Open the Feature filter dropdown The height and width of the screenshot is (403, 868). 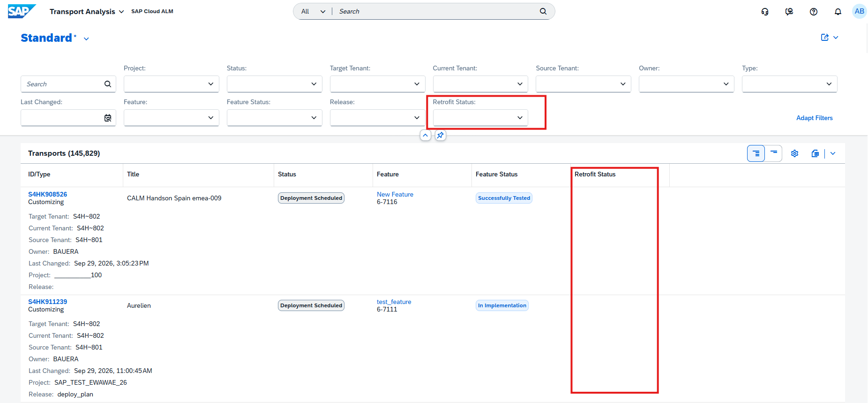click(x=211, y=118)
